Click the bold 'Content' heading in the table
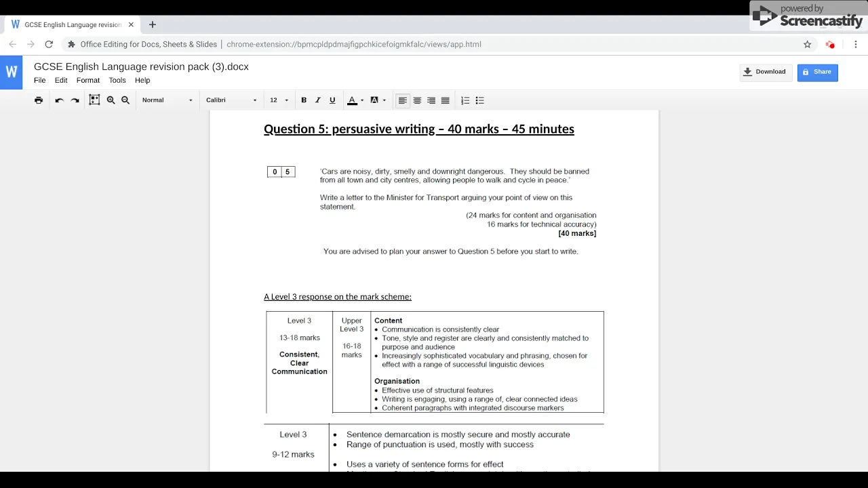This screenshot has width=868, height=488. tap(388, 321)
